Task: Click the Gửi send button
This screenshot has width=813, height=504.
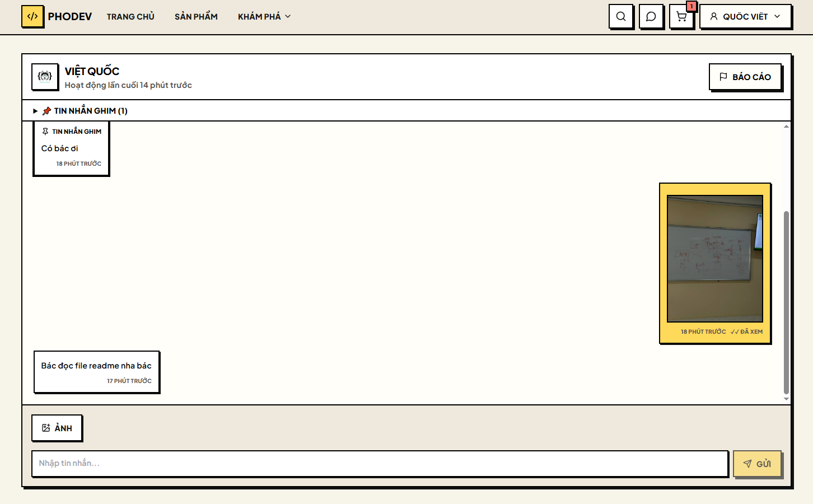Action: click(757, 464)
